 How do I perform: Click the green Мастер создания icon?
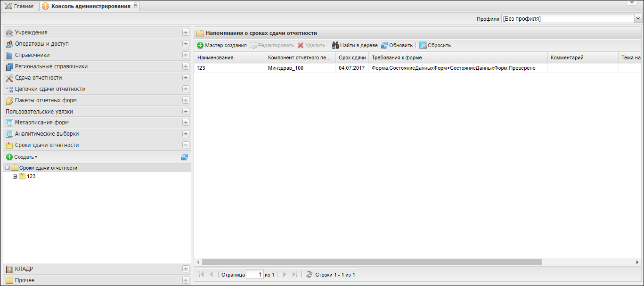click(x=200, y=46)
